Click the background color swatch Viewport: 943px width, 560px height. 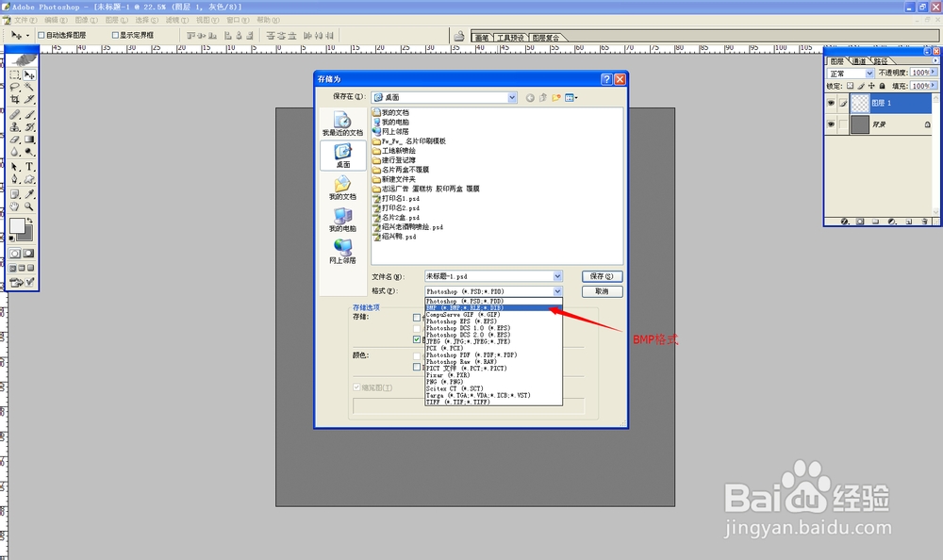(x=27, y=235)
